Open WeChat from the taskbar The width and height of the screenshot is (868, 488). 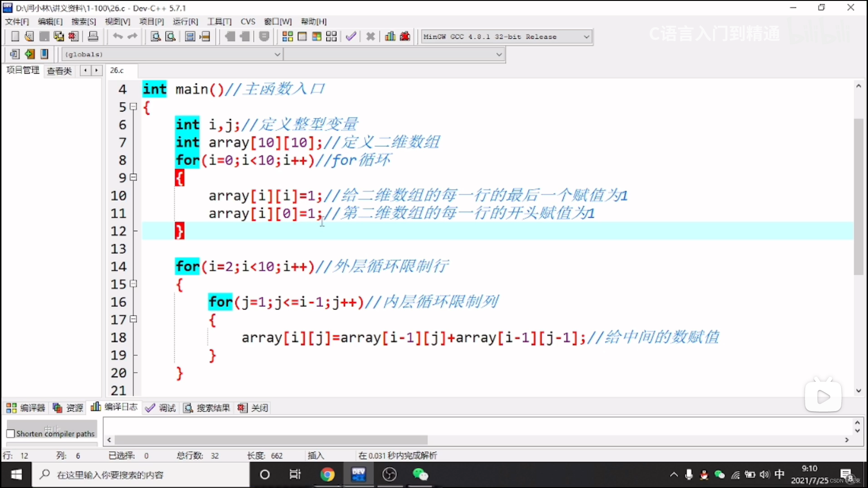pyautogui.click(x=420, y=474)
